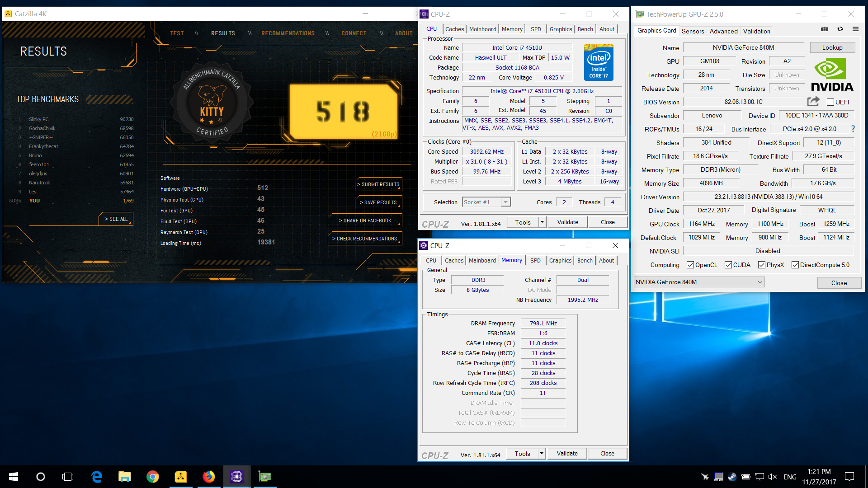868x488 pixels.
Task: Click the ENG language indicator
Action: (790, 477)
